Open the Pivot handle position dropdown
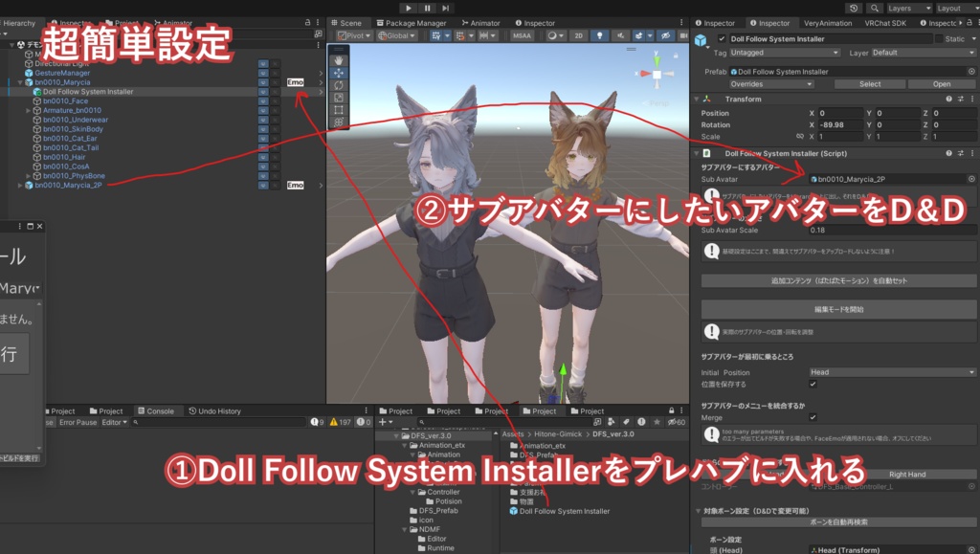 point(354,35)
